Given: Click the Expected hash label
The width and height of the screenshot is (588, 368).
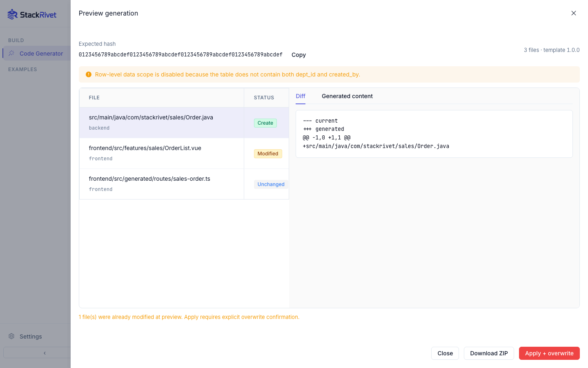Looking at the screenshot, I should (x=97, y=44).
